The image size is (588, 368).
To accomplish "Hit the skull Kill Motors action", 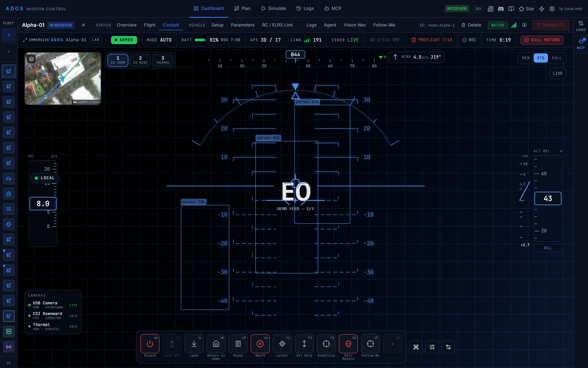I will (x=348, y=344).
